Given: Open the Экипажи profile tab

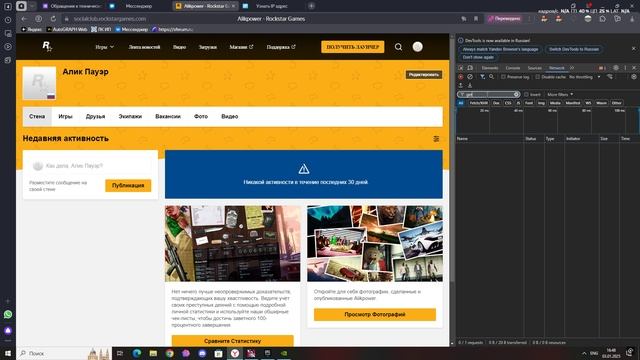Looking at the screenshot, I should coord(130,116).
